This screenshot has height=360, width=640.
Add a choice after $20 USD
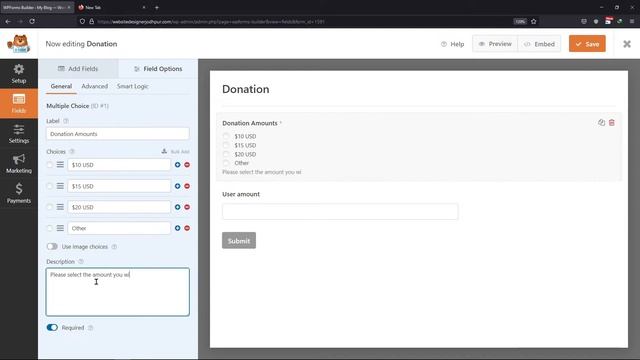[x=178, y=207]
